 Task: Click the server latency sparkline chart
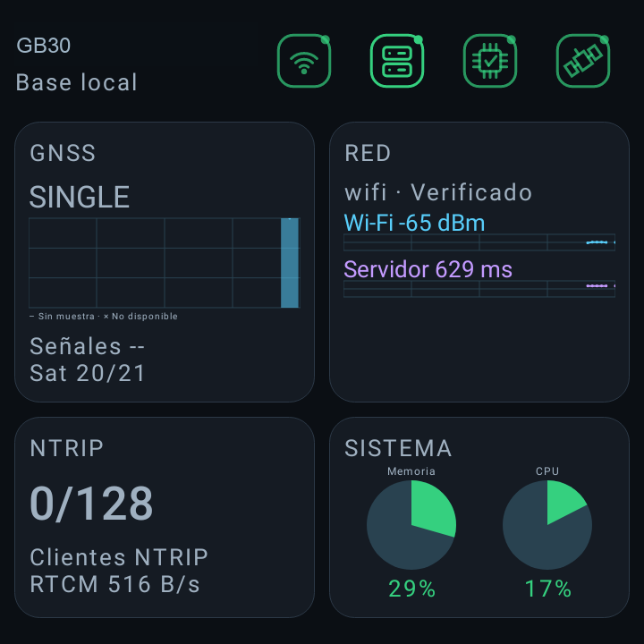(x=479, y=289)
